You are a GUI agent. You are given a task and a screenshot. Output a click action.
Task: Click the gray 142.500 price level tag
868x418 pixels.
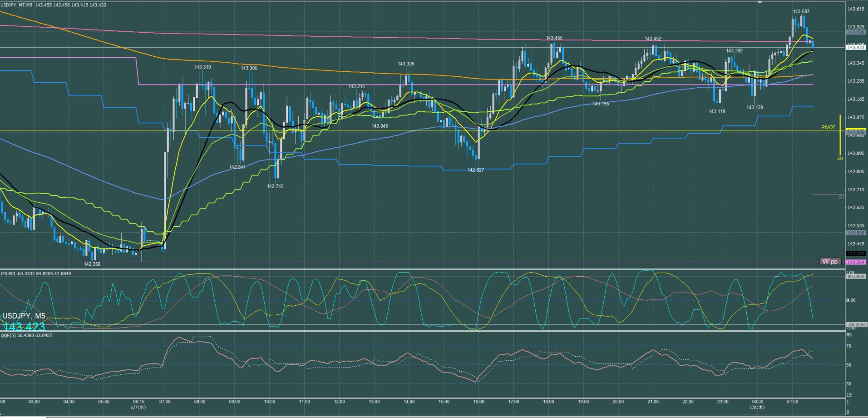coord(856,233)
